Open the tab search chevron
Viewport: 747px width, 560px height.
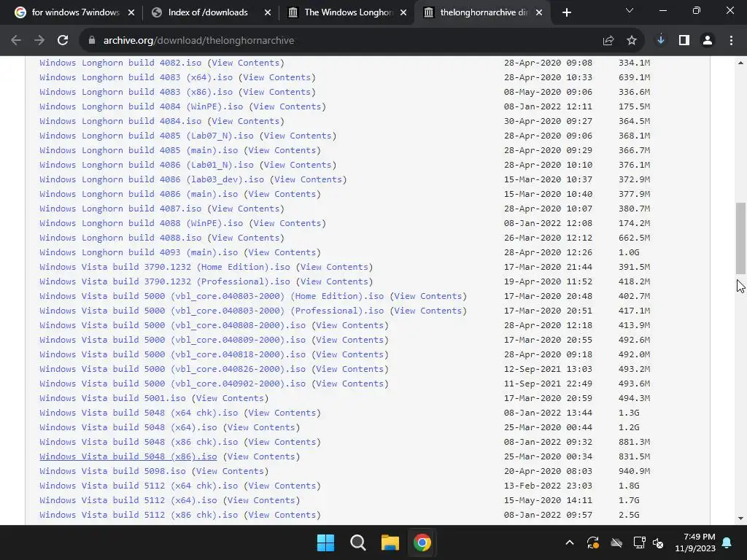(x=630, y=10)
